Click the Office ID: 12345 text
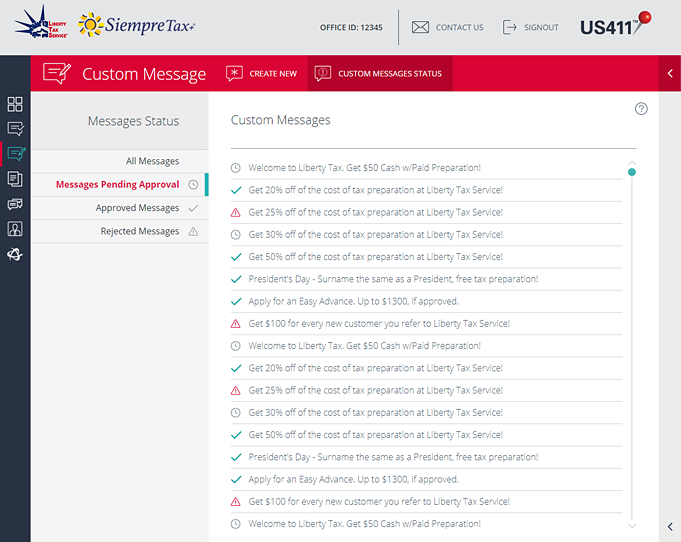 pyautogui.click(x=351, y=27)
